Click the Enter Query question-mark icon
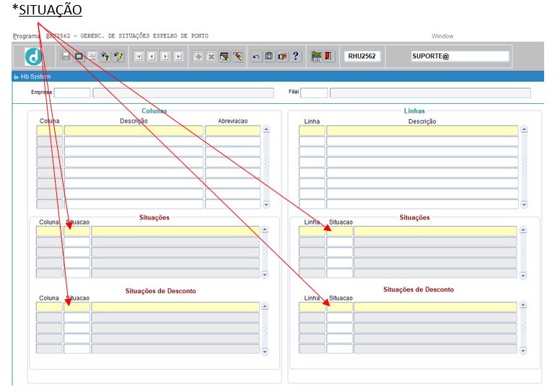Image resolution: width=560 pixels, height=392 pixels. [x=105, y=56]
